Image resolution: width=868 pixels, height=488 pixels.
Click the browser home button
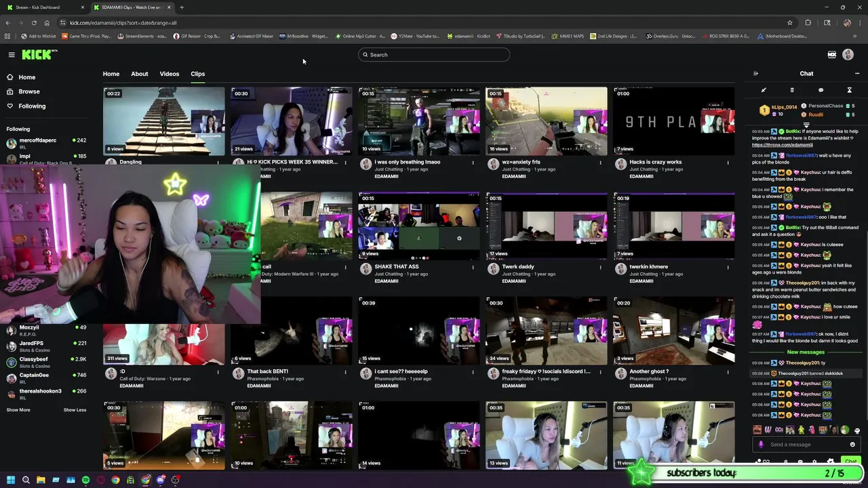click(46, 22)
